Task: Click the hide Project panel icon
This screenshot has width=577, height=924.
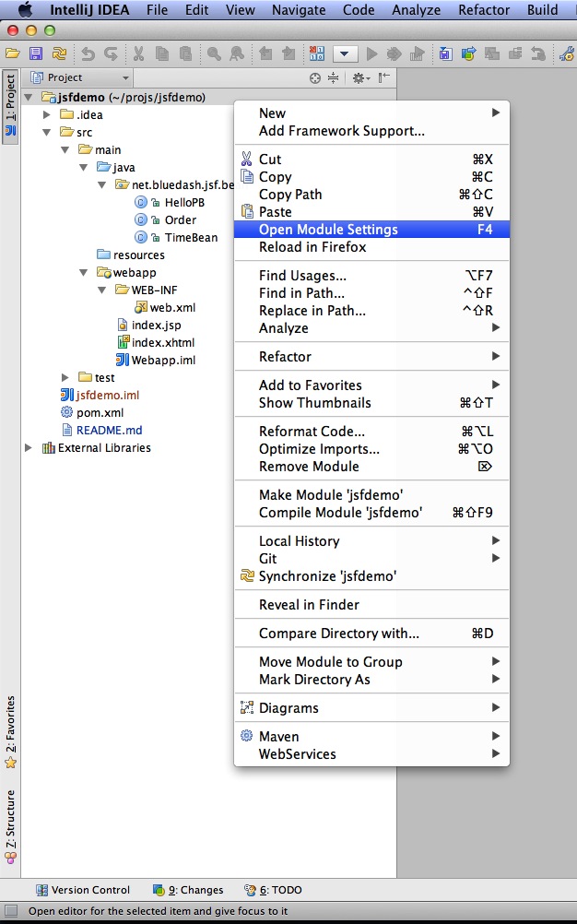Action: point(383,78)
